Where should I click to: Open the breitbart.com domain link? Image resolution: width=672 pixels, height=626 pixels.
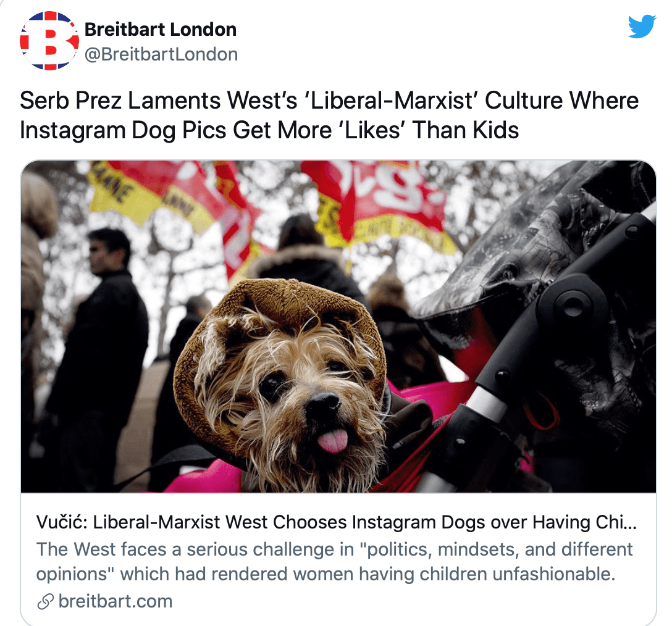pyautogui.click(x=115, y=601)
